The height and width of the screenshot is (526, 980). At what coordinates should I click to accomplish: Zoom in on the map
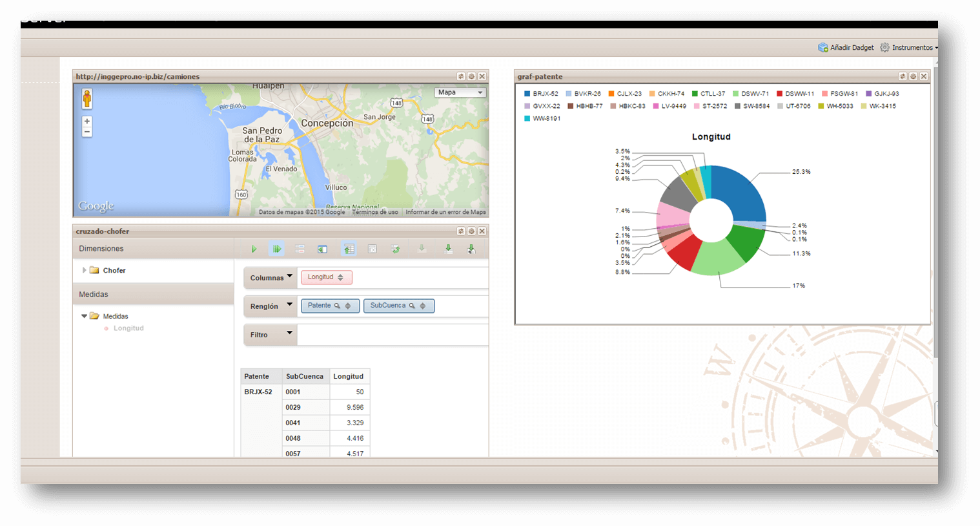coord(87,121)
